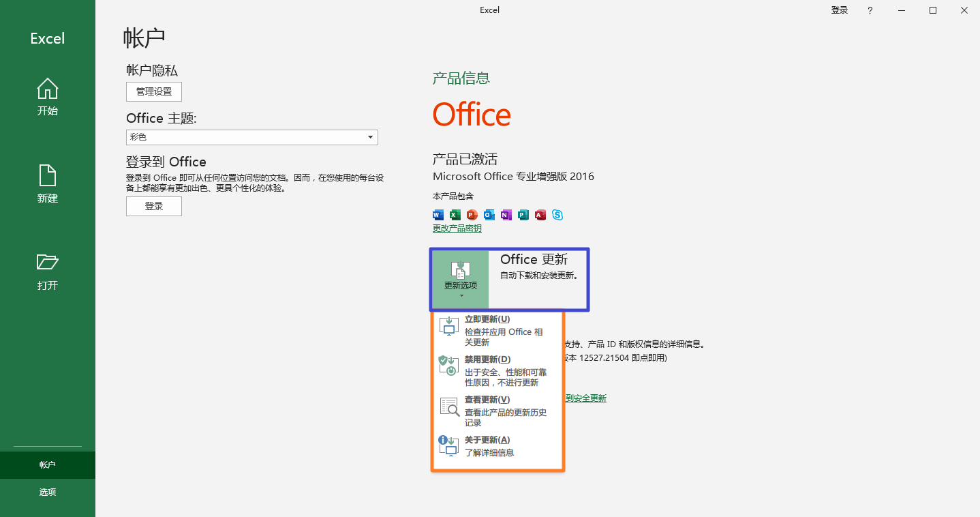Click the 登录 button under 登录到 Office

tap(154, 206)
